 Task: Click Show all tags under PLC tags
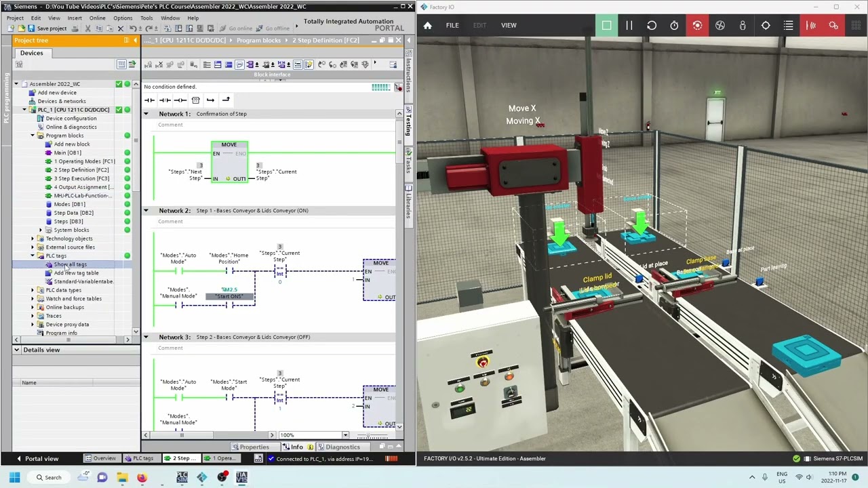[x=71, y=264]
